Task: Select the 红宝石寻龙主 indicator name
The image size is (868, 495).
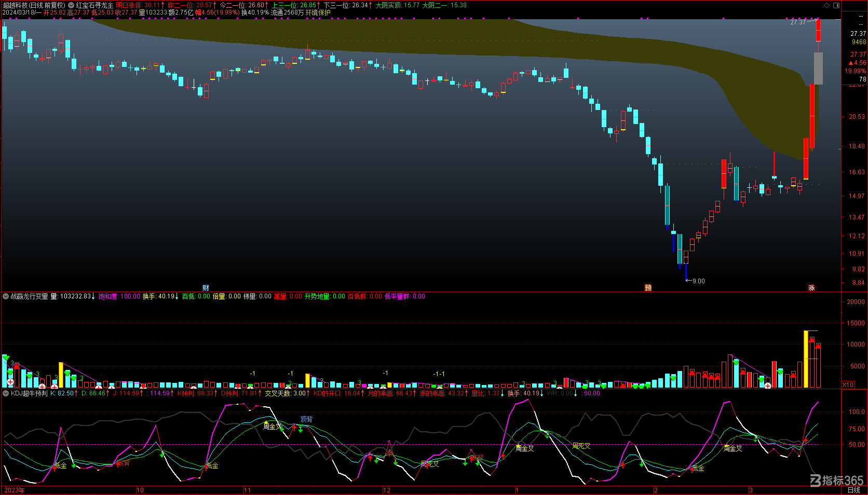Action: tap(94, 5)
